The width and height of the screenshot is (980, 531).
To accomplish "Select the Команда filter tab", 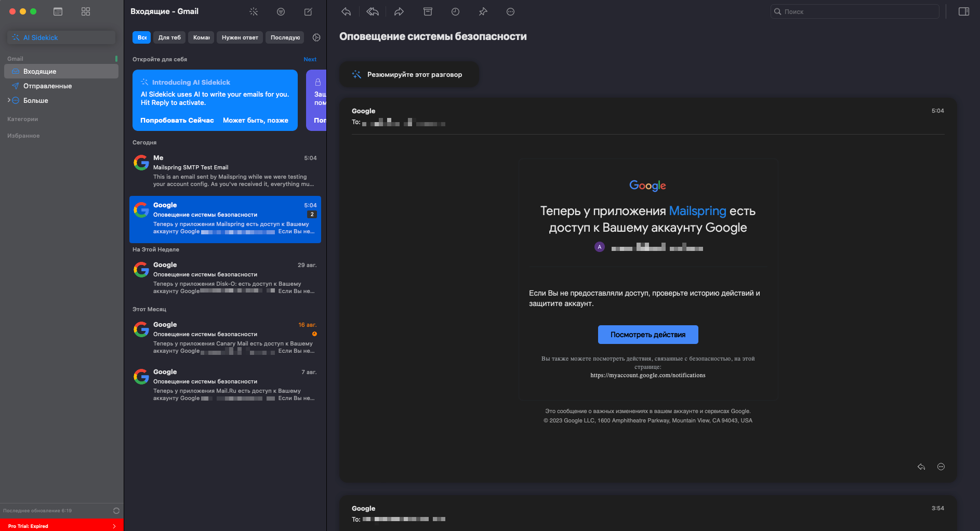I will 202,37.
